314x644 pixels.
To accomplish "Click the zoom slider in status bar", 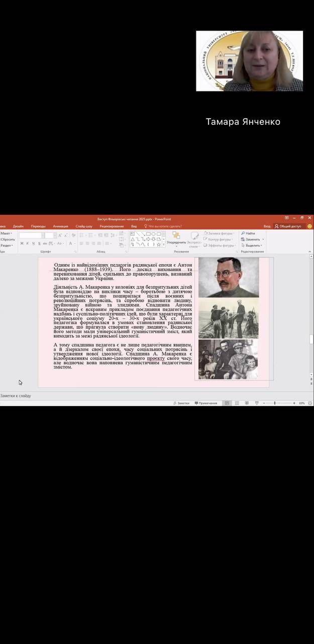I will pyautogui.click(x=274, y=403).
